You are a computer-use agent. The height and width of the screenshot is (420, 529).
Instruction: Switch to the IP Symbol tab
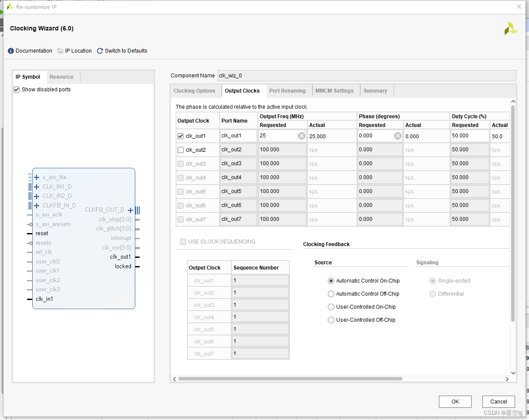point(28,77)
